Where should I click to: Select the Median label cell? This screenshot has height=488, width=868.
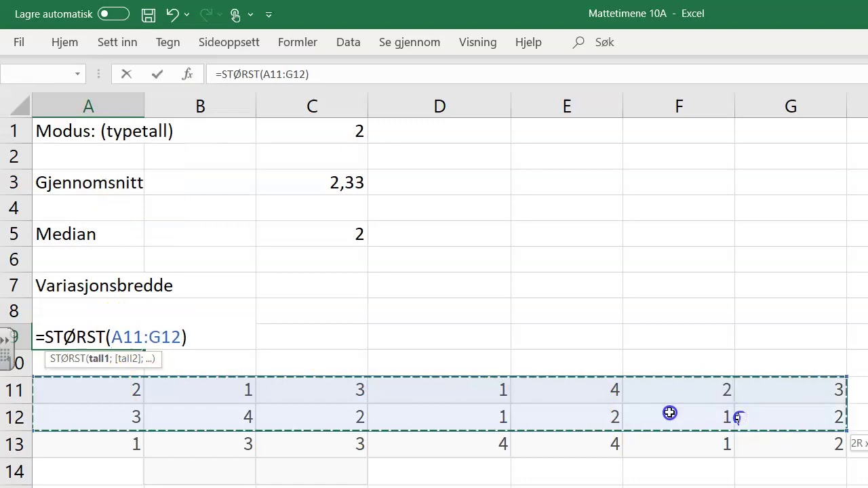[88, 234]
